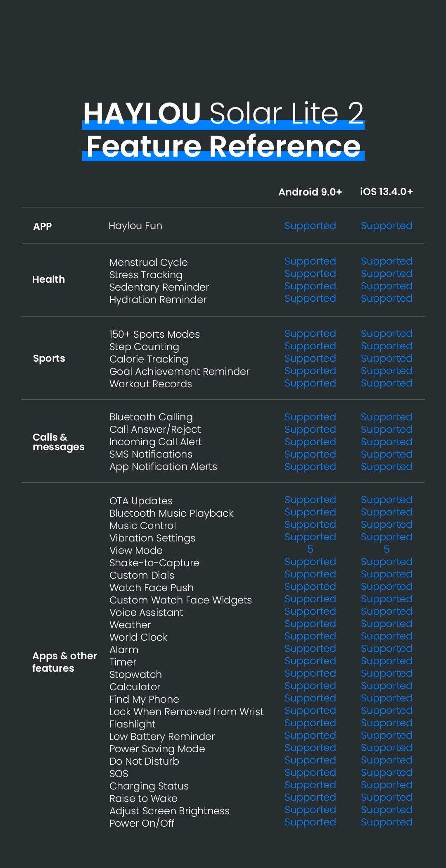The height and width of the screenshot is (868, 446).
Task: Click the iOS View Mode value 5
Action: (x=387, y=549)
